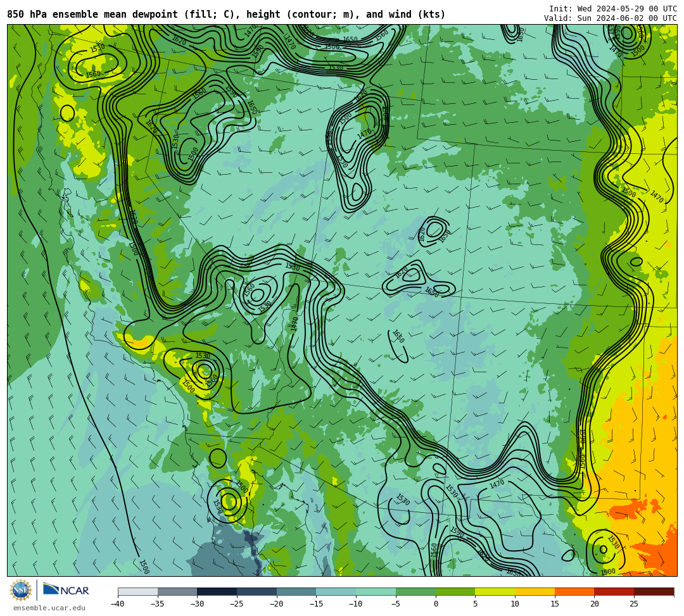The image size is (684, 616).
Task: Pick the amber 10 to 15 colorbar segment
Action: (x=535, y=591)
